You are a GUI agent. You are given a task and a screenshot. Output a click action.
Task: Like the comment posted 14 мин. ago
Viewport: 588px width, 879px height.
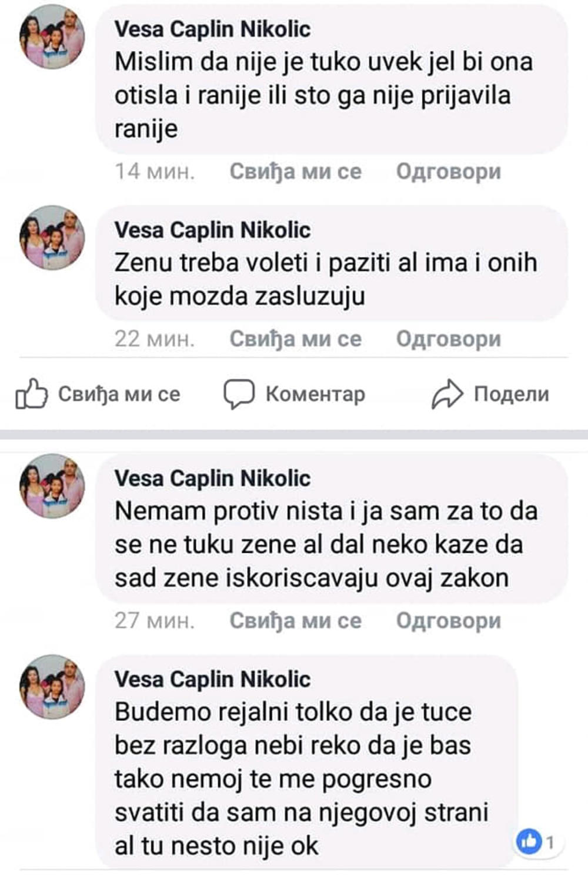295,172
